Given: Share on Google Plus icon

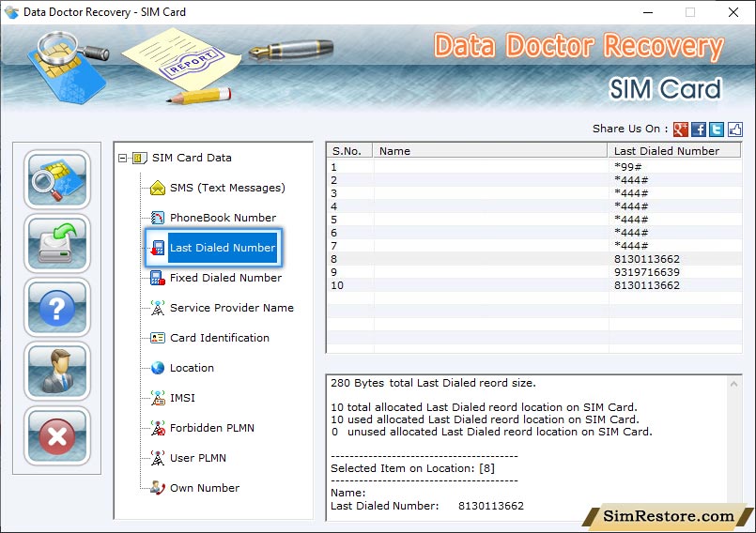Looking at the screenshot, I should click(680, 129).
